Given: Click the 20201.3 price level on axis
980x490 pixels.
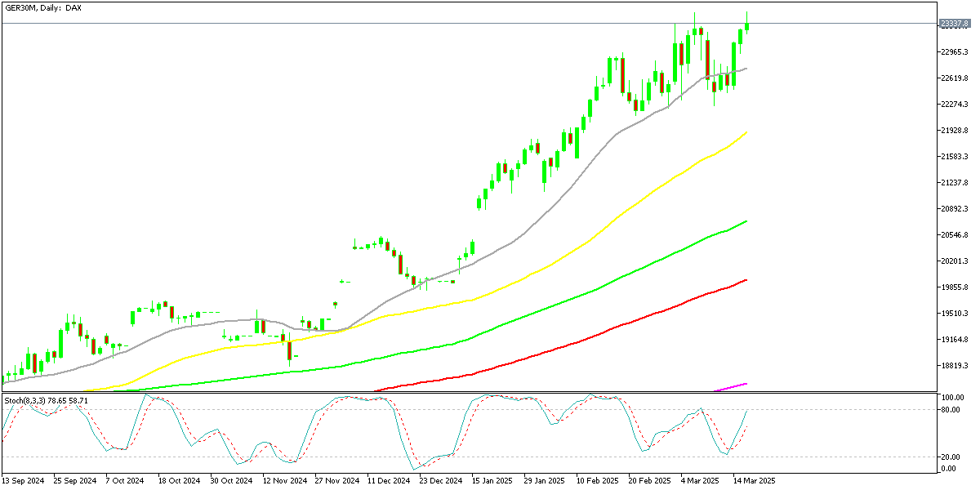Looking at the screenshot, I should tap(954, 261).
